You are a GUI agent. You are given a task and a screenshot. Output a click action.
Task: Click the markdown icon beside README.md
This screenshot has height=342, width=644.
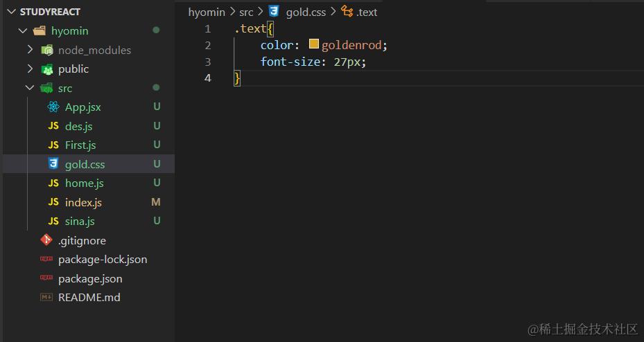click(x=46, y=297)
